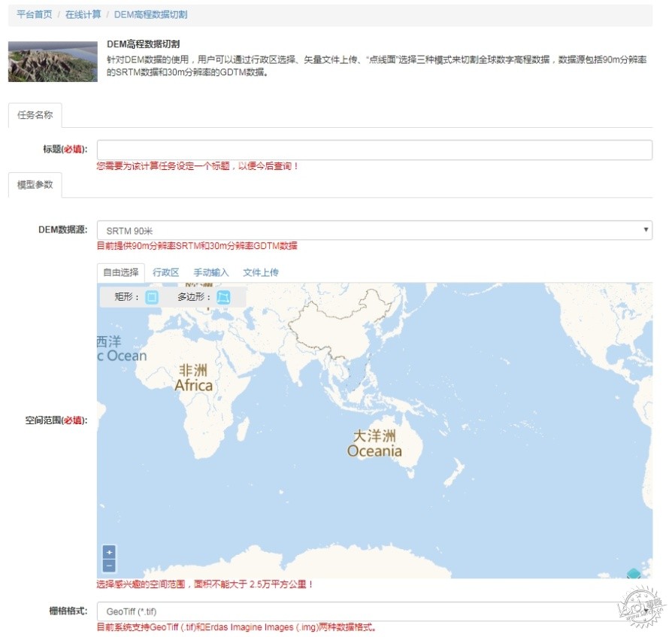
Task: Select the polygon (多边形) drawing tool icon
Action: point(223,297)
